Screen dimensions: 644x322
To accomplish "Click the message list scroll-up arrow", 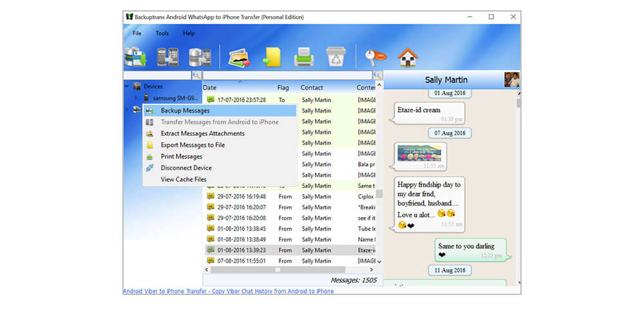I will pyautogui.click(x=379, y=85).
